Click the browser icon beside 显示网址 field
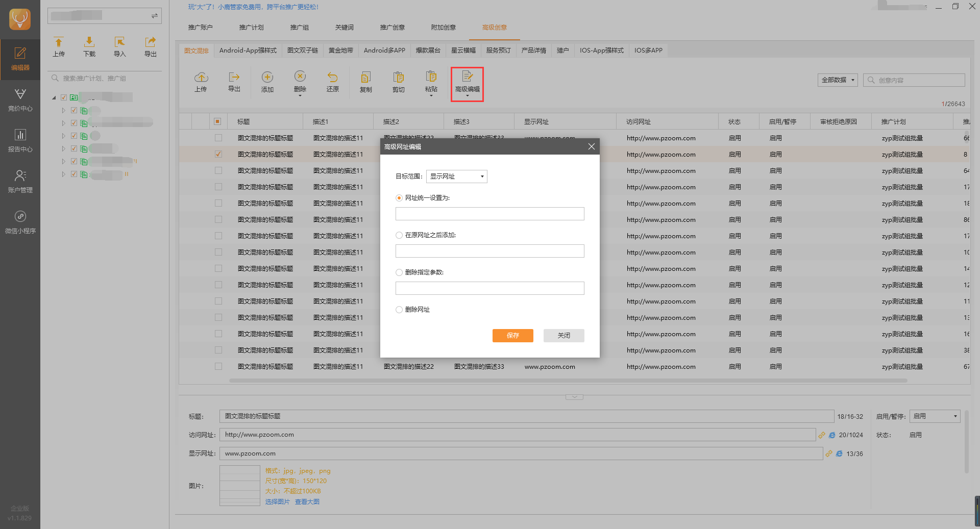Image resolution: width=980 pixels, height=529 pixels. click(x=839, y=454)
